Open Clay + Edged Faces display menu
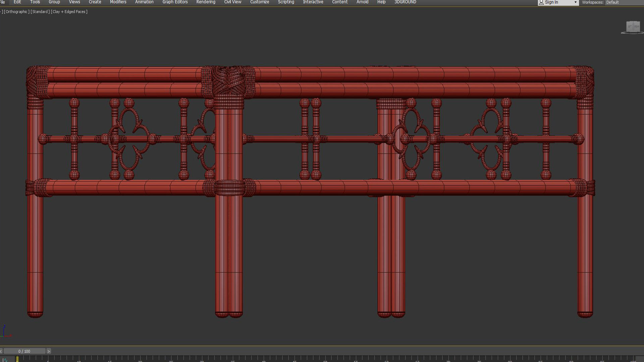This screenshot has height=362, width=644. pos(69,12)
